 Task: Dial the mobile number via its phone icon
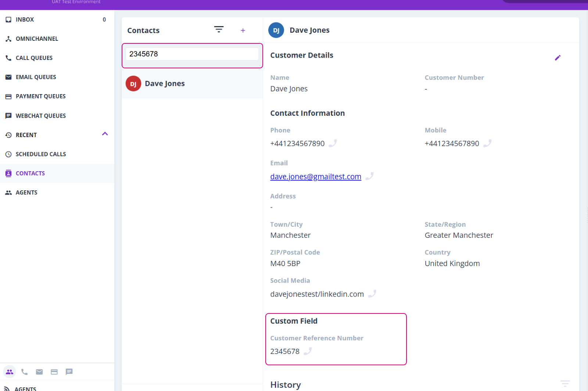488,143
